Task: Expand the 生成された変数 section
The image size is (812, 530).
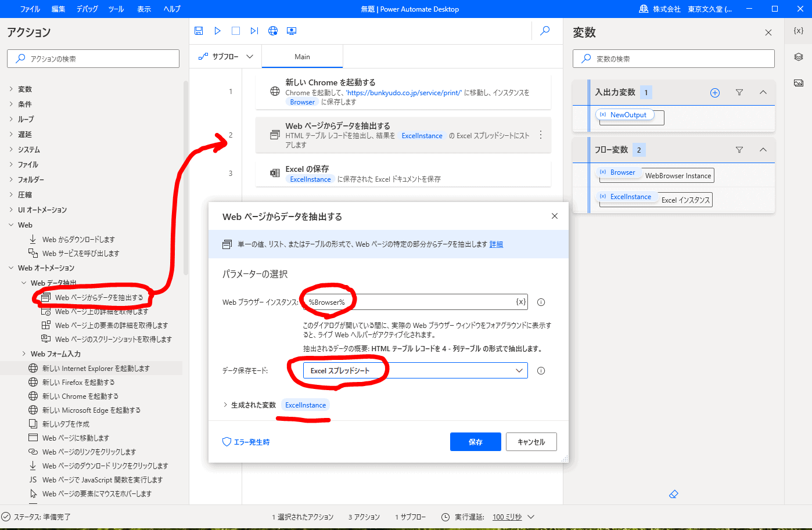Action: coord(225,405)
